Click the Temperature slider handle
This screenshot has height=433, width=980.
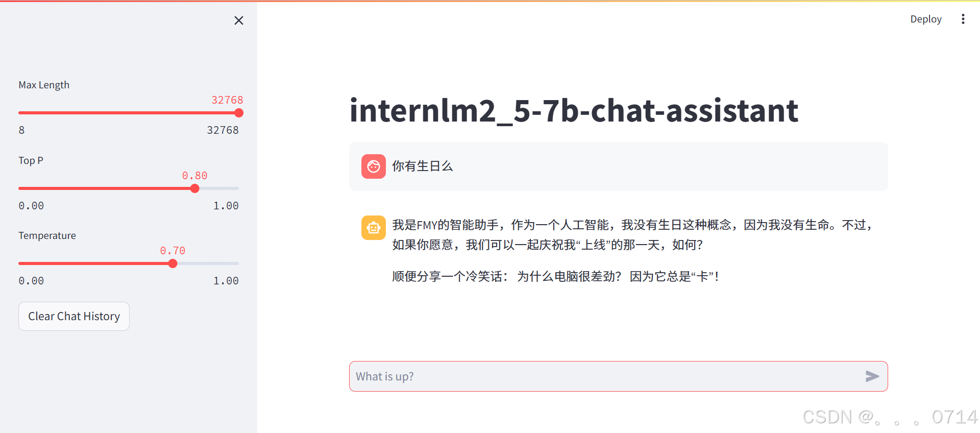coord(173,263)
